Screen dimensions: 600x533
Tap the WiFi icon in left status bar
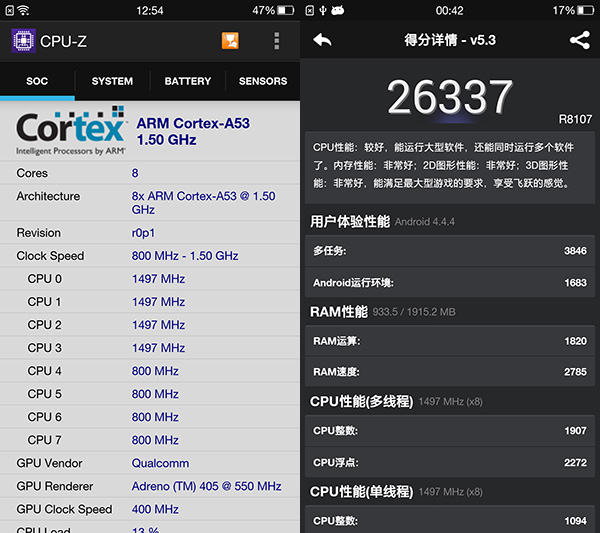point(10,10)
